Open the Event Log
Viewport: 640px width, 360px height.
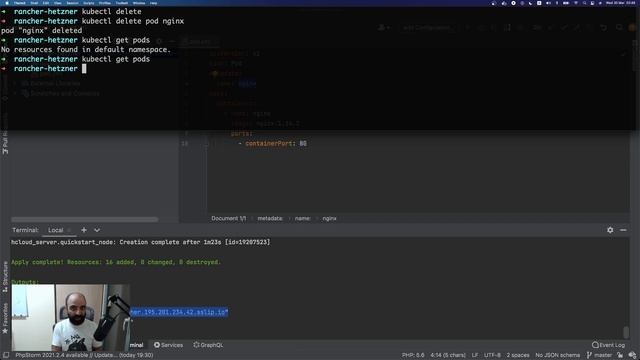point(608,345)
